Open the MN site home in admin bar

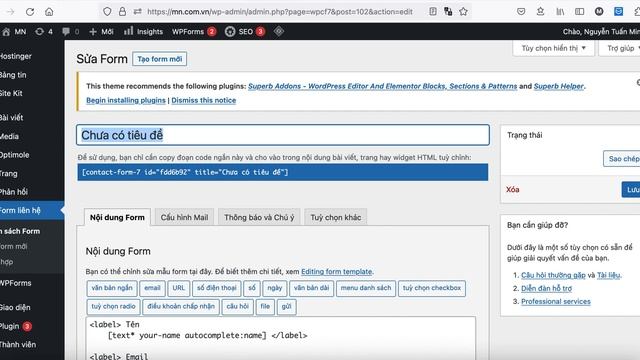(14, 31)
